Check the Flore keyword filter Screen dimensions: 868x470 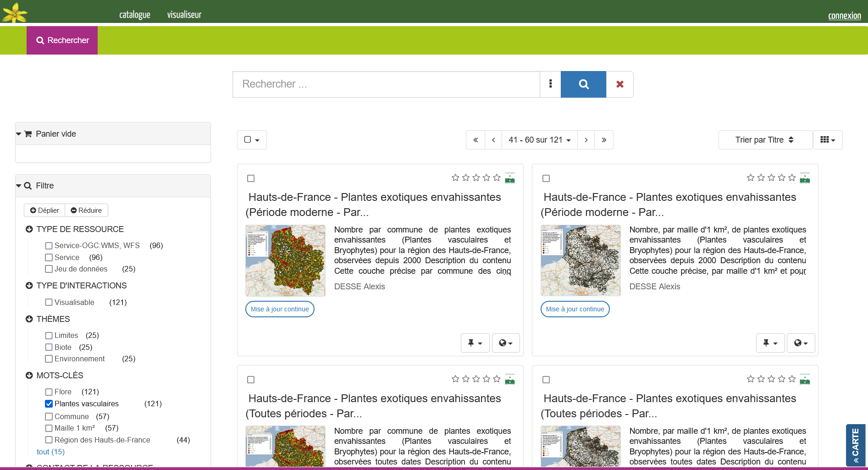click(x=49, y=392)
